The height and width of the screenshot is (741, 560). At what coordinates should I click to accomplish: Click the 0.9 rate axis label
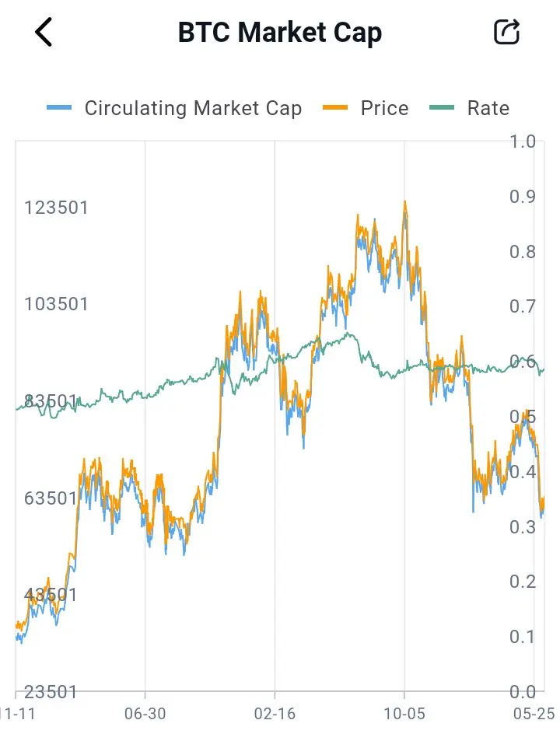tap(523, 197)
